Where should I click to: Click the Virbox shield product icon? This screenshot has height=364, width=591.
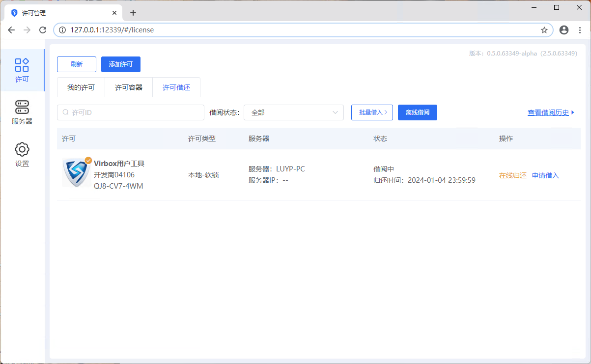pos(77,172)
